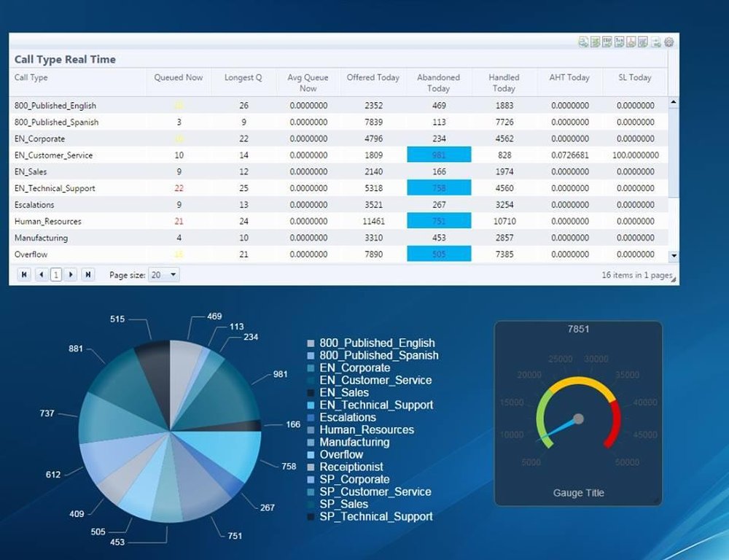Select the Human_Resources row name in the table
The height and width of the screenshot is (560, 729).
48,222
